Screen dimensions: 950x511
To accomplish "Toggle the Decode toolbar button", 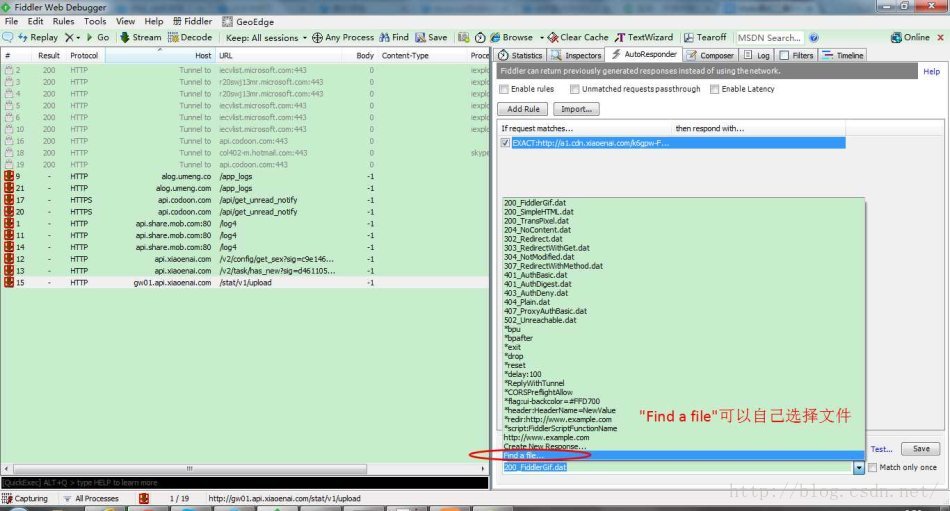I will pos(190,37).
